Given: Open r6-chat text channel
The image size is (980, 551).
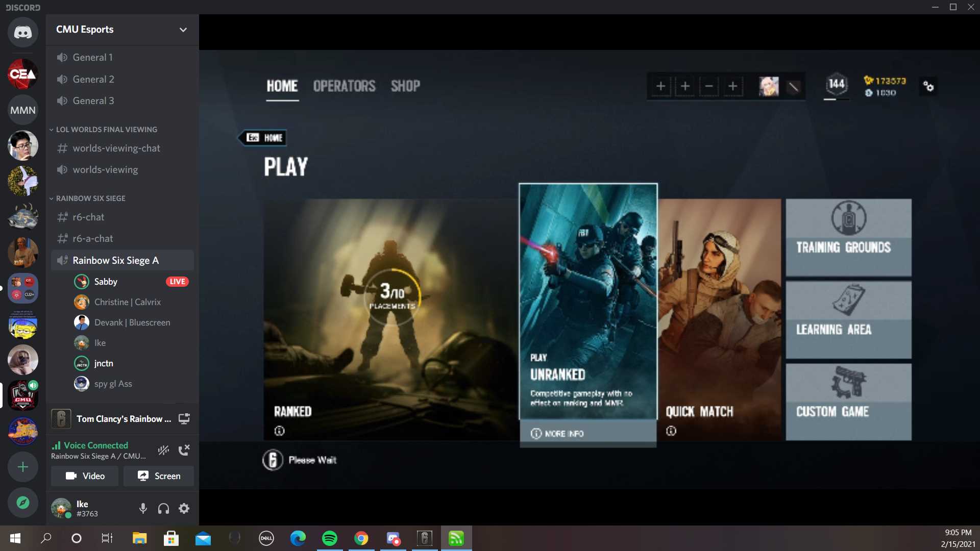Looking at the screenshot, I should (122, 217).
